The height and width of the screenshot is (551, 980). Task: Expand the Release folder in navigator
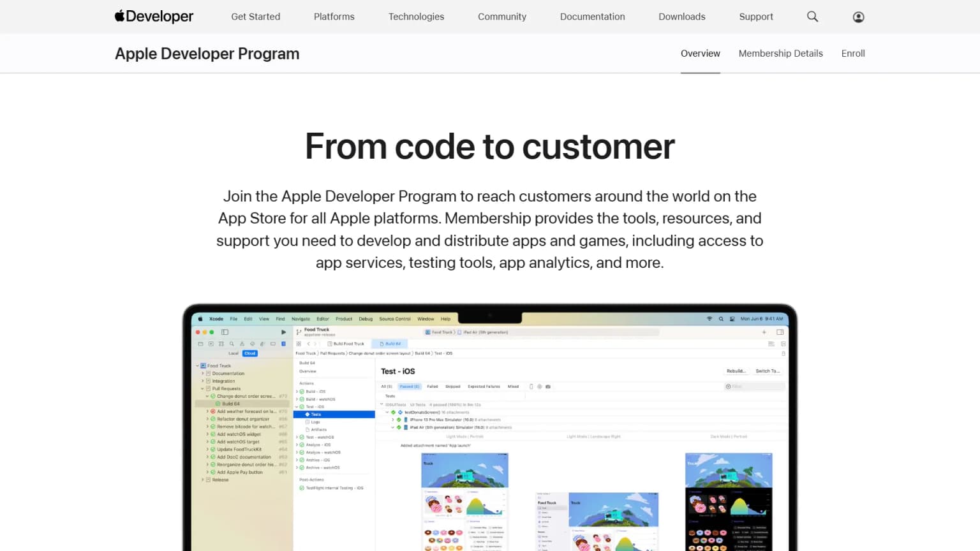pos(202,480)
